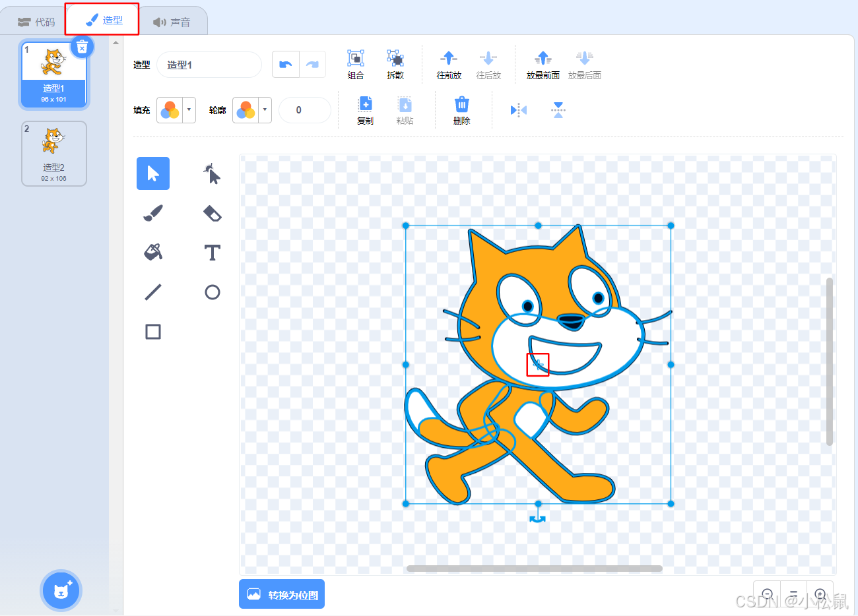Image resolution: width=858 pixels, height=616 pixels.
Task: Click the rotation handle below the cat
Action: pos(538,519)
